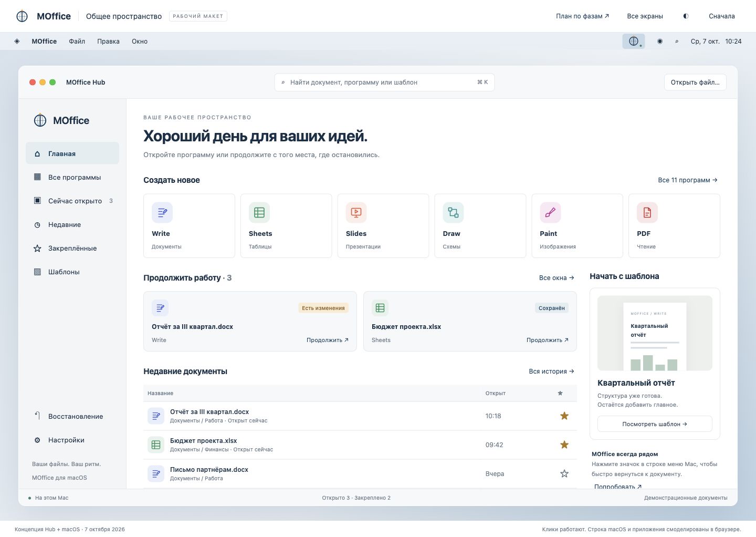Open the План по фазам link
Viewport: 756px width, 537px height.
pyautogui.click(x=583, y=16)
